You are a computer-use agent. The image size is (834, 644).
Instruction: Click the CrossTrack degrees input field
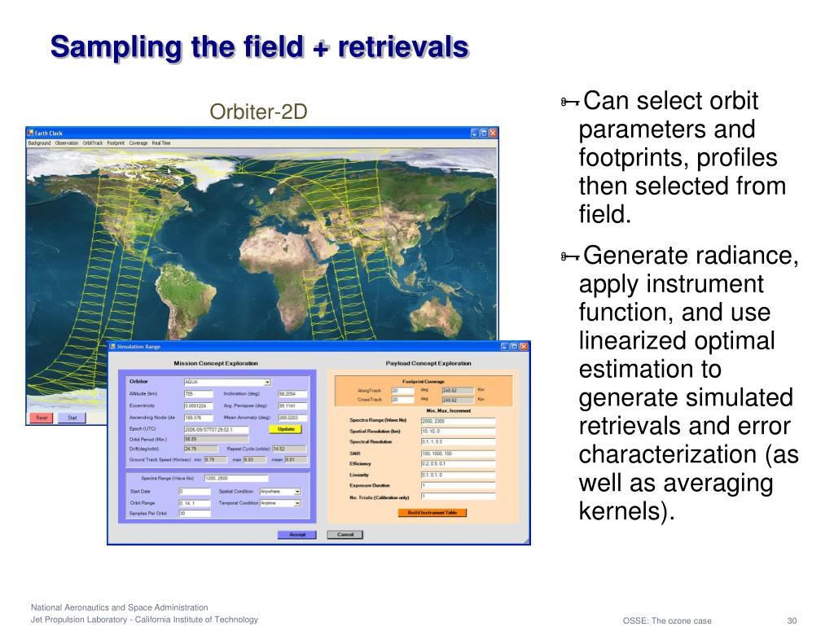point(402,400)
